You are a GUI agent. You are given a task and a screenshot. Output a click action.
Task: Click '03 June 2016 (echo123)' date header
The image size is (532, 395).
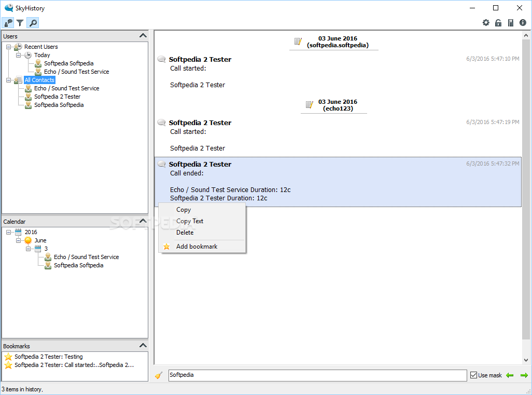click(338, 105)
